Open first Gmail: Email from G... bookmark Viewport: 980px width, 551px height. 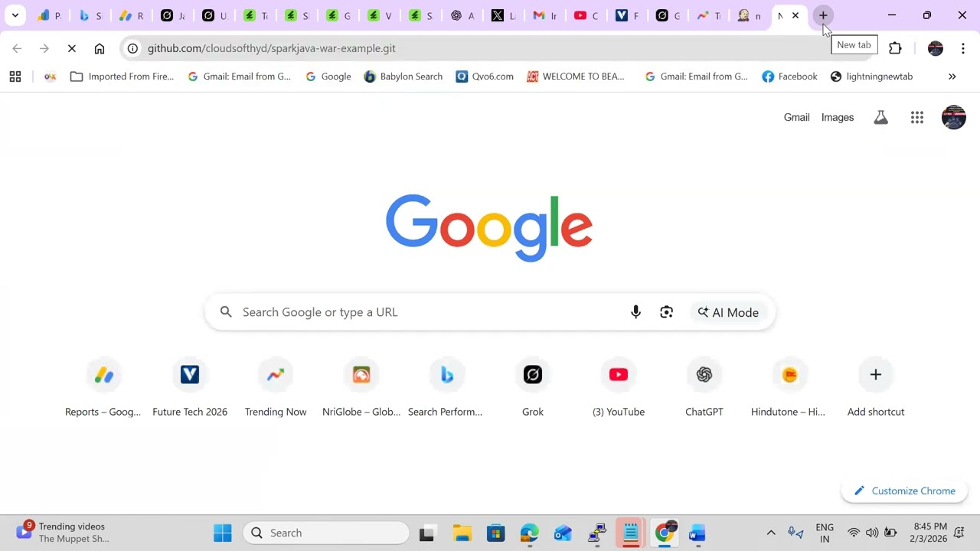tap(240, 77)
